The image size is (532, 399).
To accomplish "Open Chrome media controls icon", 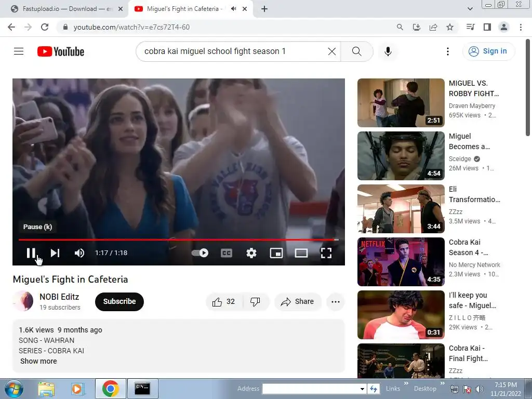I will pyautogui.click(x=471, y=27).
